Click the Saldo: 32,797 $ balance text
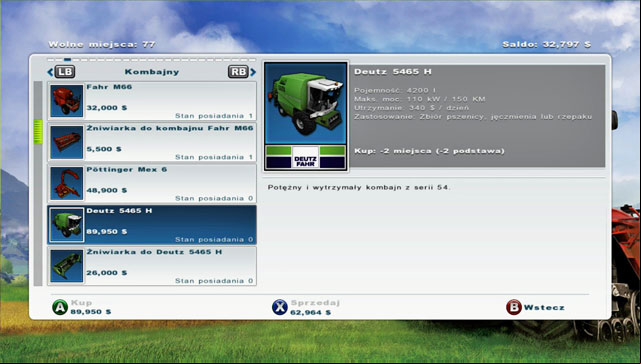 pyautogui.click(x=547, y=44)
